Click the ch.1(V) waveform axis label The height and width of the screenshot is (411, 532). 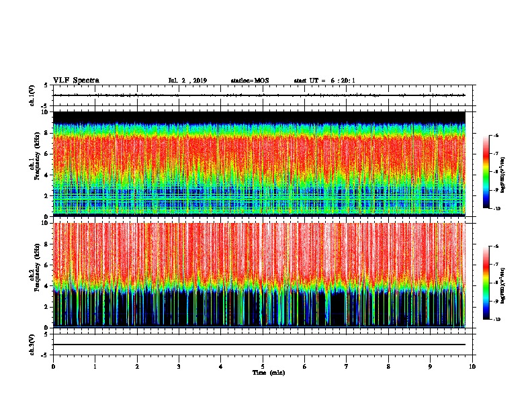(x=32, y=95)
